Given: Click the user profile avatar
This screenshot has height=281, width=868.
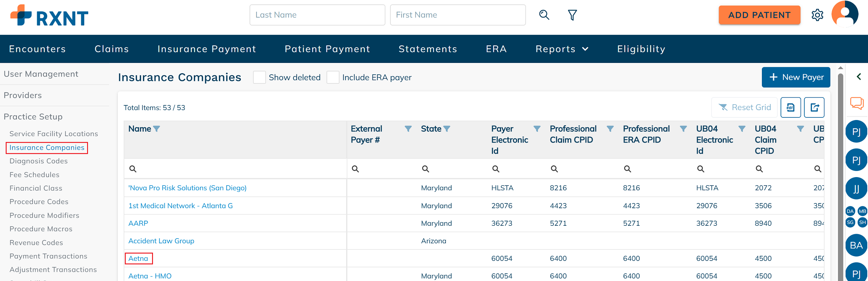Looking at the screenshot, I should 845,14.
